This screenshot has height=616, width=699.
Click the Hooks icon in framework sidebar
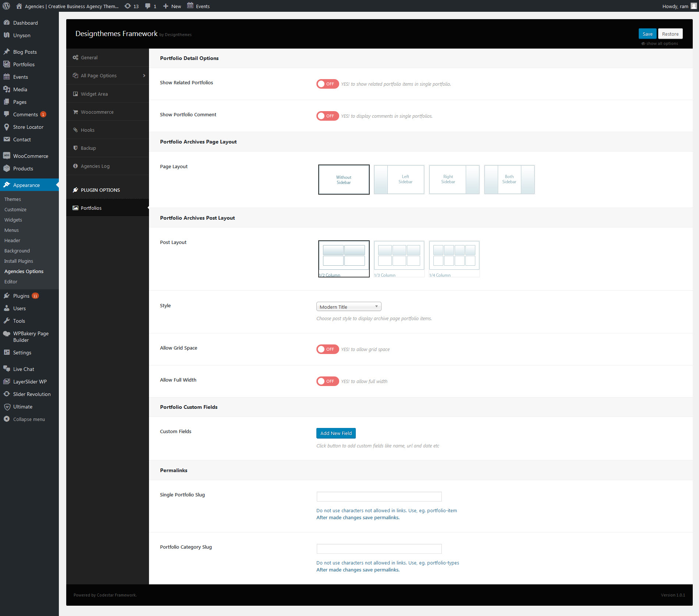click(75, 130)
